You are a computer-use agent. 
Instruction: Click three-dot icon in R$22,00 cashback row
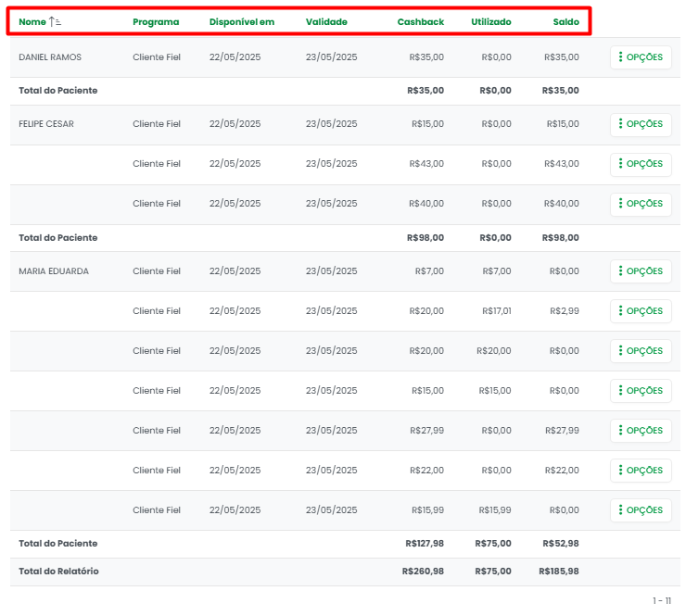[x=620, y=471]
